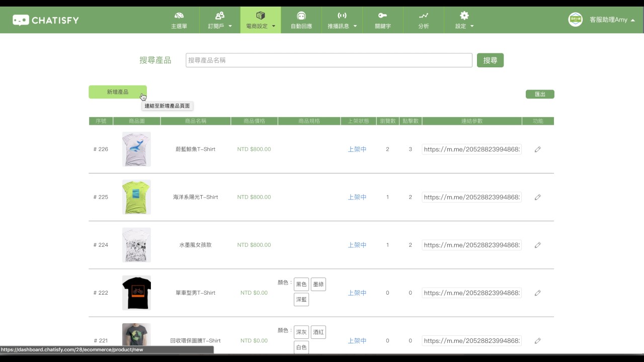Click the 深藍 color tag on #222

301,300
